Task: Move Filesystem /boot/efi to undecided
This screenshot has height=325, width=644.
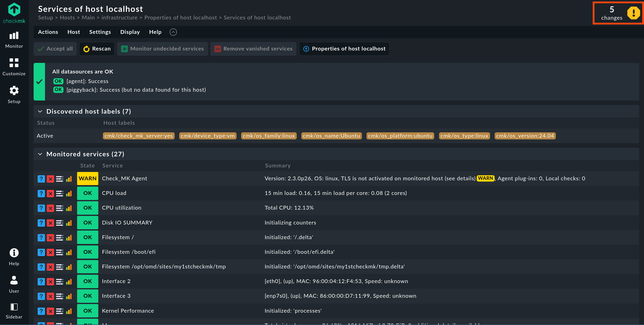Action: pos(41,252)
